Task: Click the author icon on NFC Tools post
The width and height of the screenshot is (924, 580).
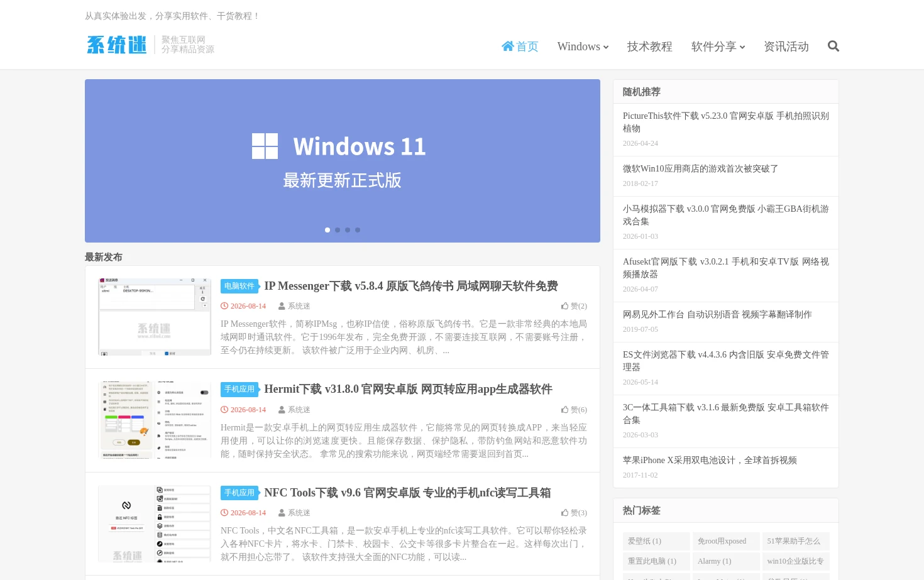Action: click(x=282, y=513)
